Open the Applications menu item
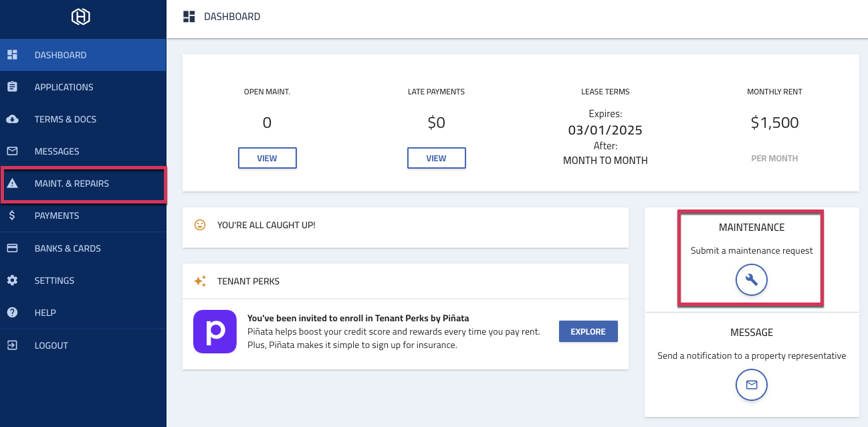The height and width of the screenshot is (427, 868). pos(64,87)
